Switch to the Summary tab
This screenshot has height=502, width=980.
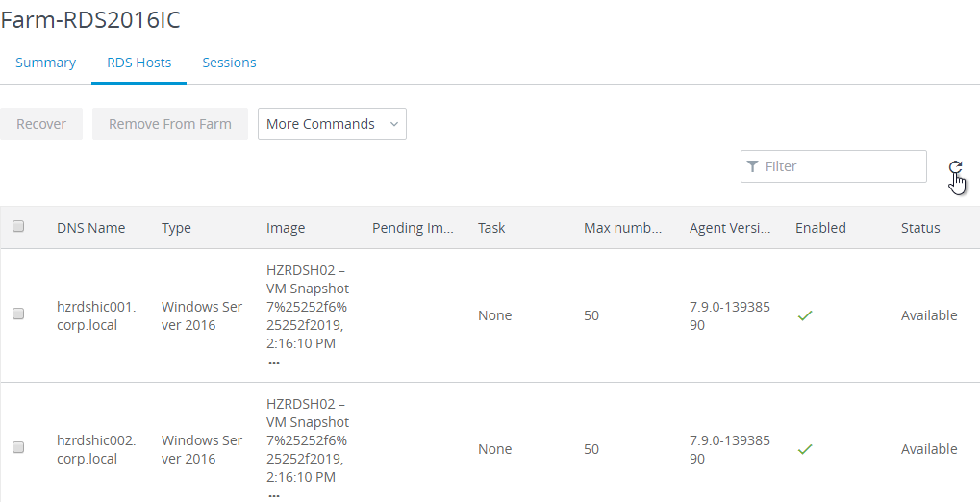(x=45, y=63)
